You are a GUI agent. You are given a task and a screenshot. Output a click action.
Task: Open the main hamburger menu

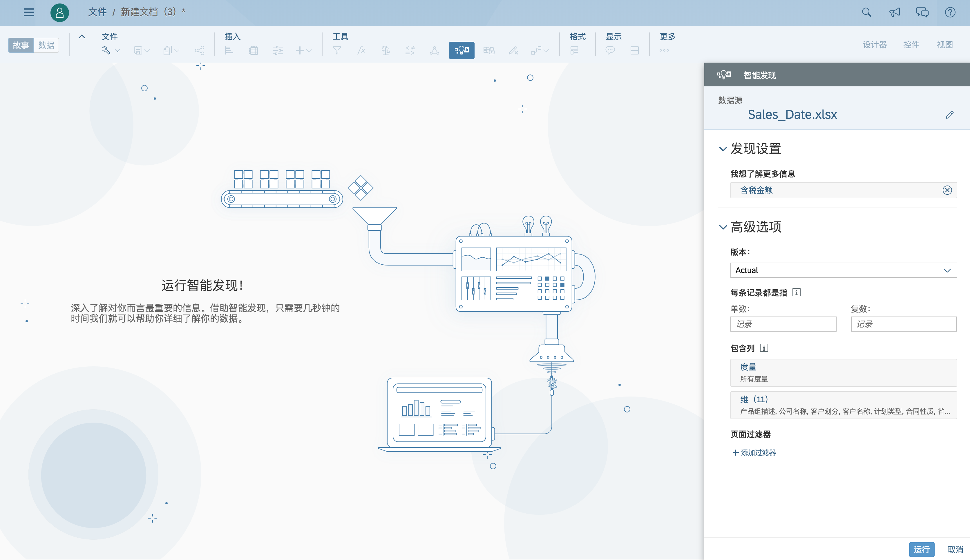click(29, 12)
